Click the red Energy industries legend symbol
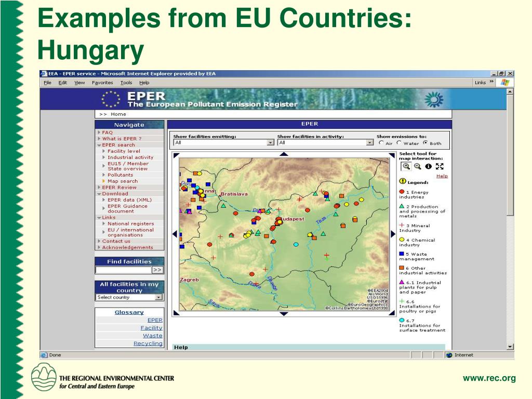532x399 pixels. (402, 192)
